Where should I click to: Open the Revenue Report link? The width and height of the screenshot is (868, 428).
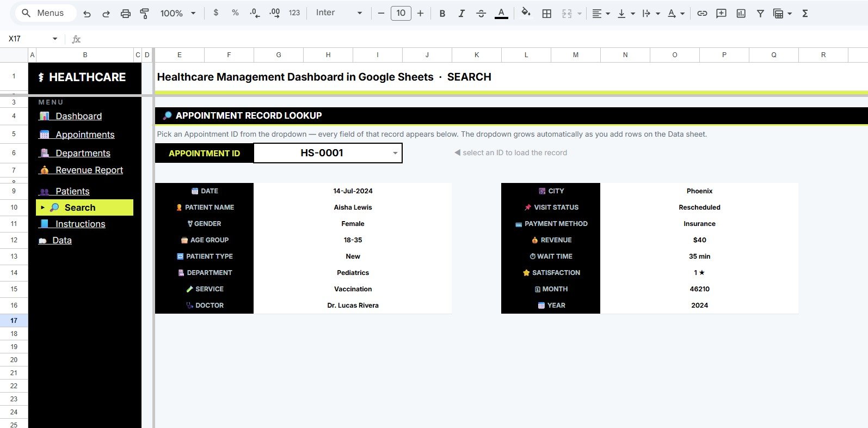click(89, 170)
